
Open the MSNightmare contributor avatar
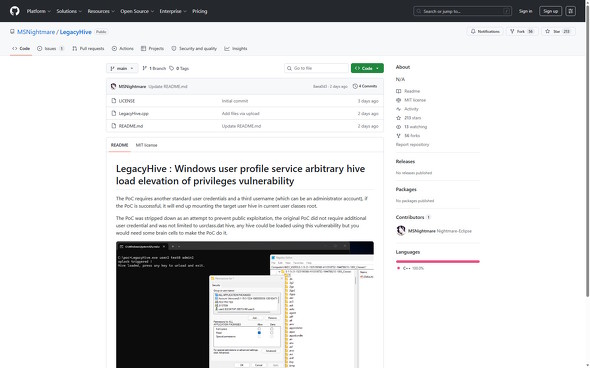[401, 230]
